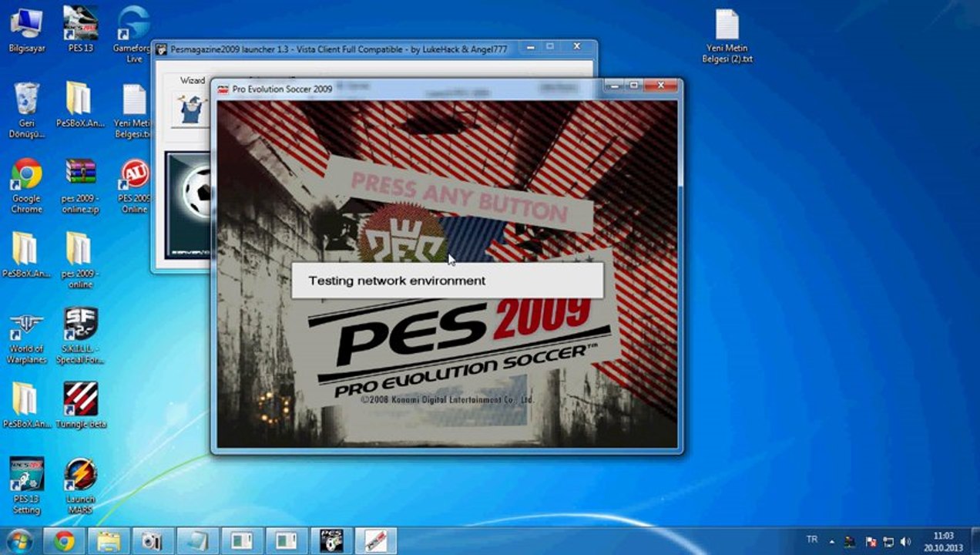Launch the Google Chrome desktop shortcut
This screenshot has height=555, width=980.
[27, 185]
